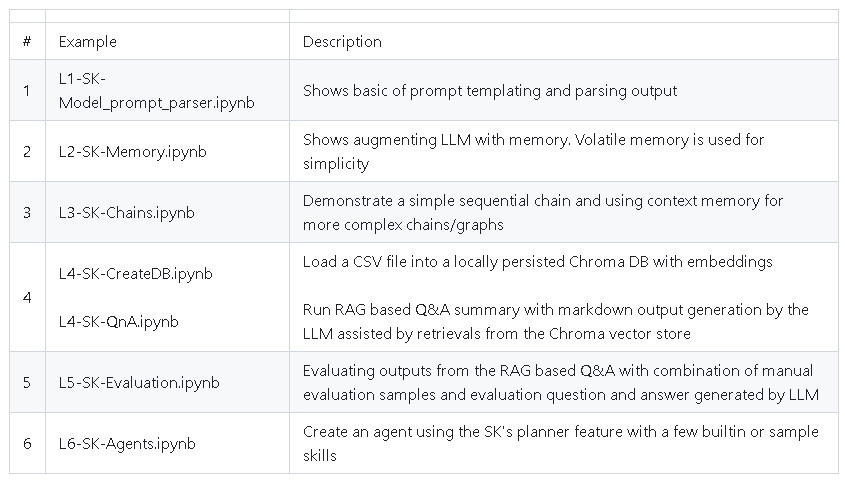This screenshot has height=486, width=845.
Task: Click row number 6 cell
Action: (x=27, y=443)
